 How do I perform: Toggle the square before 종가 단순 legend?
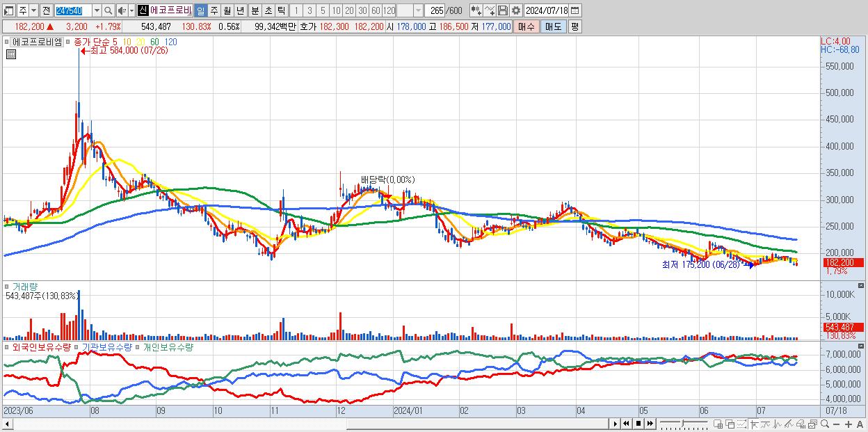click(68, 42)
